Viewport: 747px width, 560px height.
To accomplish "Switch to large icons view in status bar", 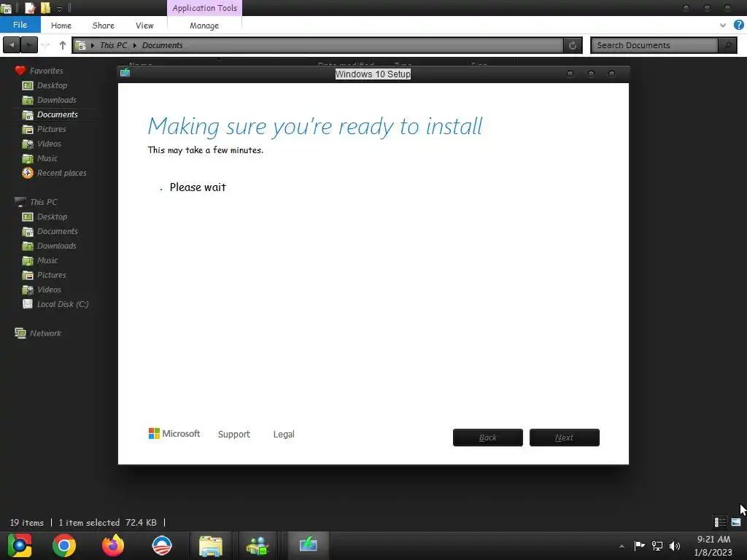I will [736, 522].
